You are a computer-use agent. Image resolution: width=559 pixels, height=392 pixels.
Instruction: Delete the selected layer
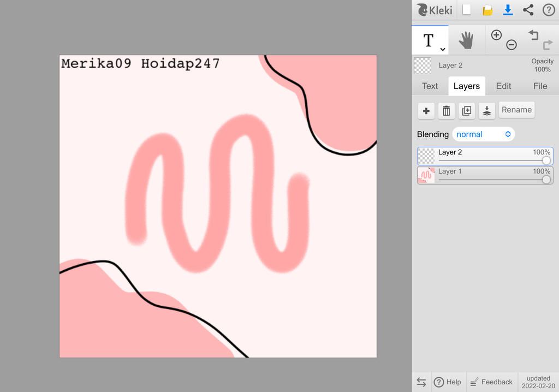point(446,111)
